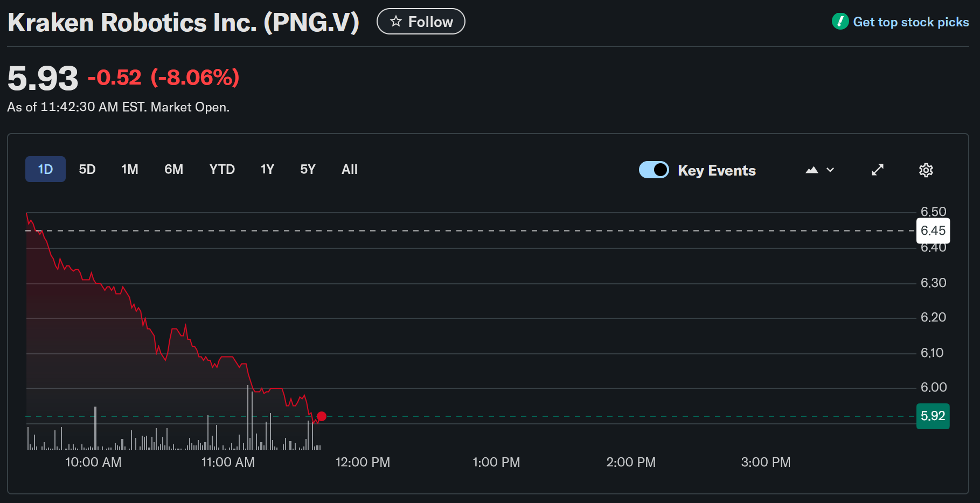Click the Kraken Robotics Inc. (PNG.V) title
Image resolution: width=980 pixels, height=503 pixels.
pyautogui.click(x=183, y=23)
